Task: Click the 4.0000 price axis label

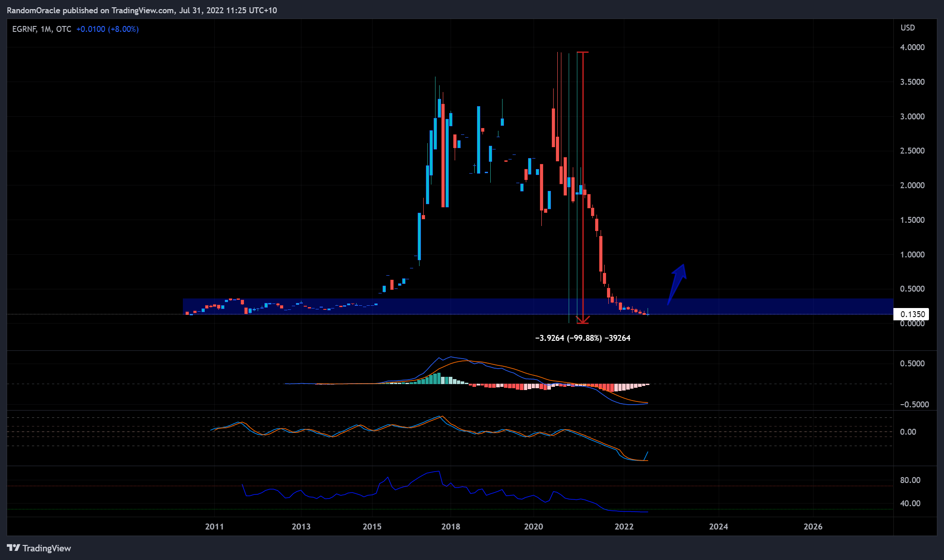Action: point(912,47)
